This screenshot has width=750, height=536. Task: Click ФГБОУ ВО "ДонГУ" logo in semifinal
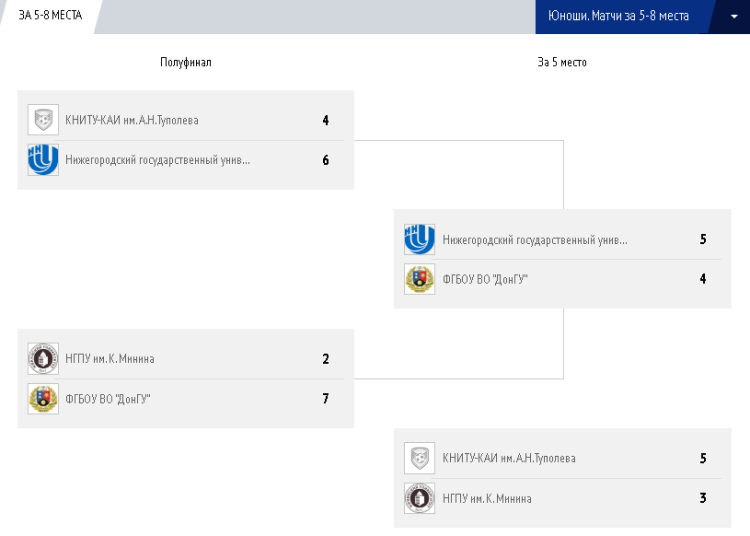pos(43,399)
